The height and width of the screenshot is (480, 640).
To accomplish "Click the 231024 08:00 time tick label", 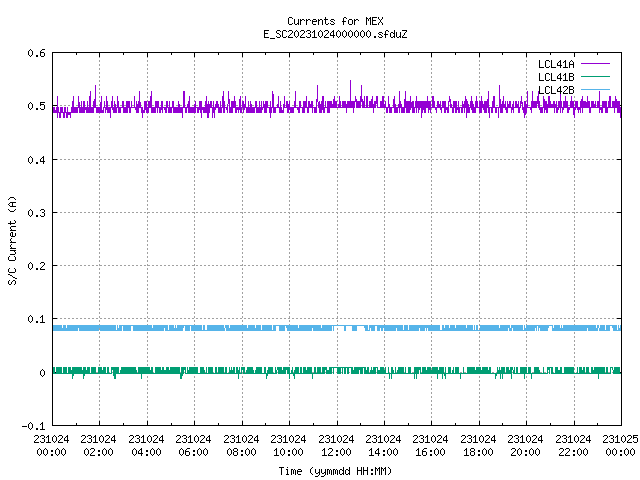I will (x=241, y=446).
